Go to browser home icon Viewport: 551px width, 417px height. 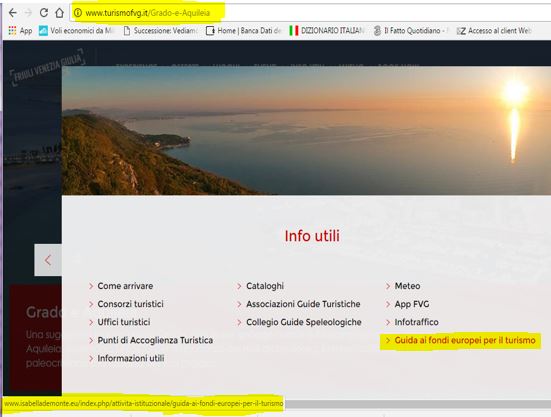click(x=59, y=13)
